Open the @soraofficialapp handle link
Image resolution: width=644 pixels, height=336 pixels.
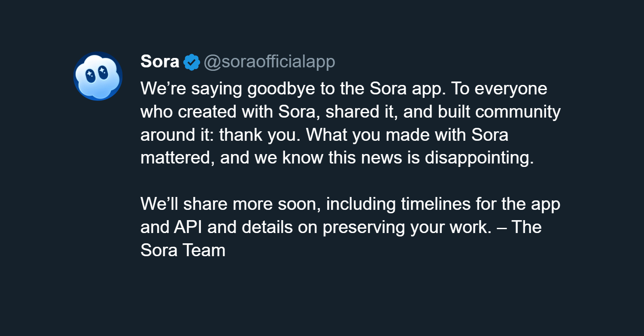[x=269, y=62]
